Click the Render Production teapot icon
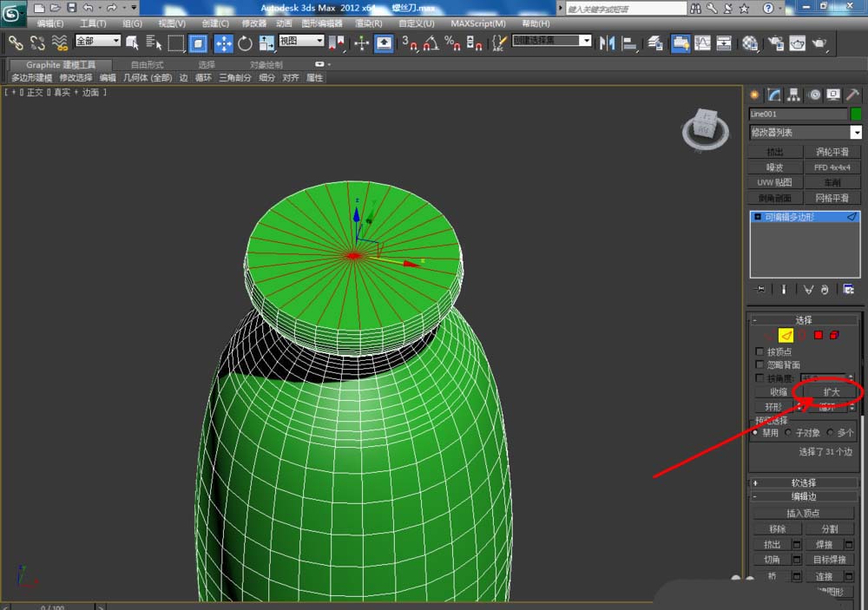The image size is (868, 610). click(x=819, y=43)
